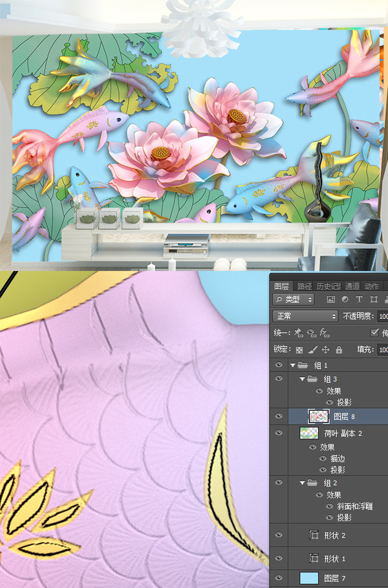Screen dimensions: 388x588
Task: Toggle 投影 effect under 组 3
Action: pyautogui.click(x=330, y=402)
